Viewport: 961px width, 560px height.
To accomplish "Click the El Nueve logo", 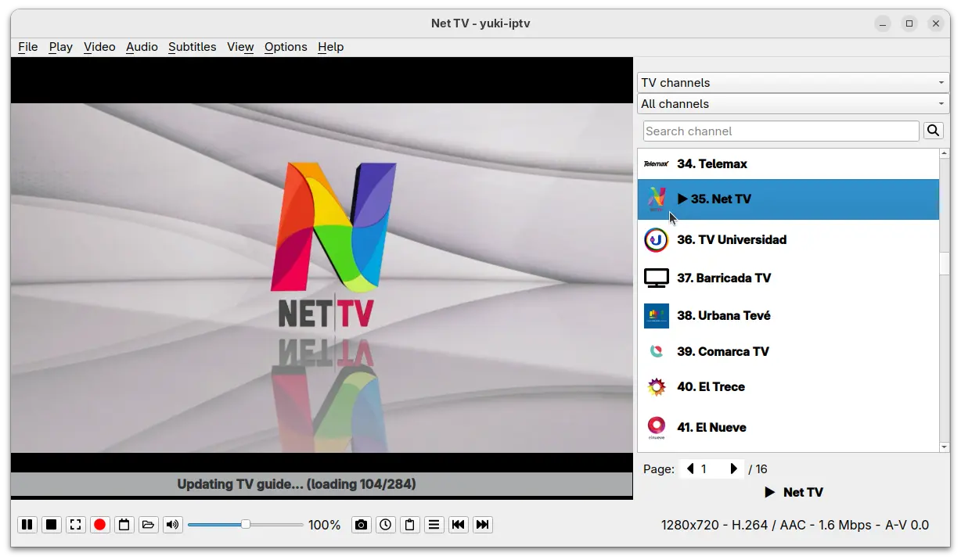I will pyautogui.click(x=656, y=428).
